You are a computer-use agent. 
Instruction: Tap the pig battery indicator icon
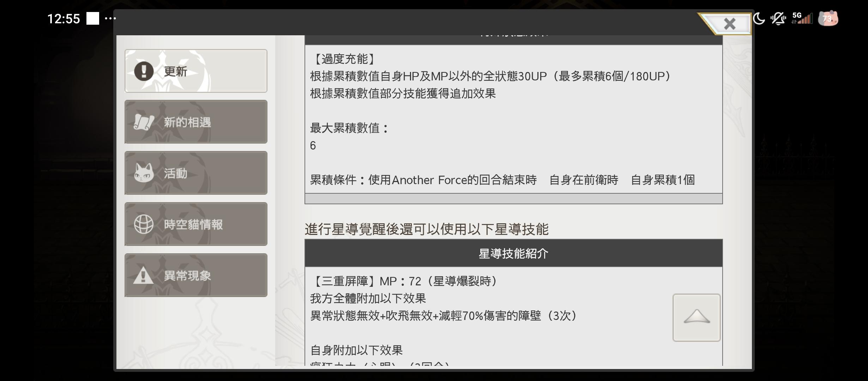click(x=828, y=18)
